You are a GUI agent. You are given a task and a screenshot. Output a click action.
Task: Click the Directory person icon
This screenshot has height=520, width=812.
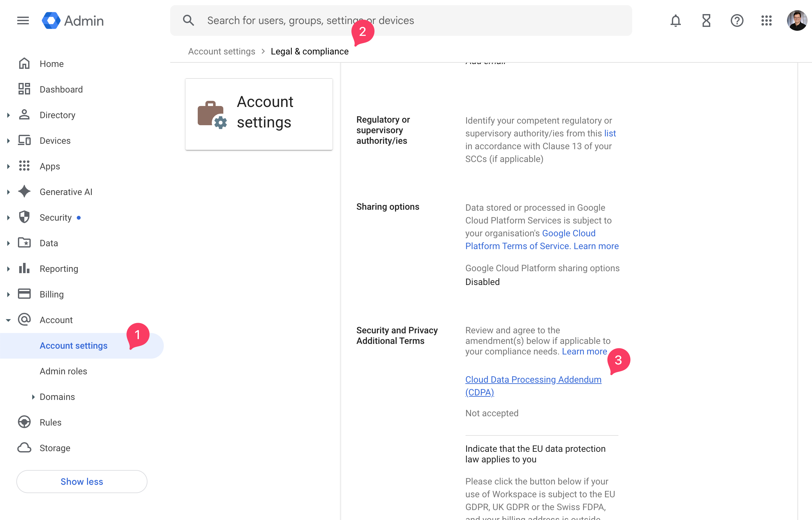[24, 115]
